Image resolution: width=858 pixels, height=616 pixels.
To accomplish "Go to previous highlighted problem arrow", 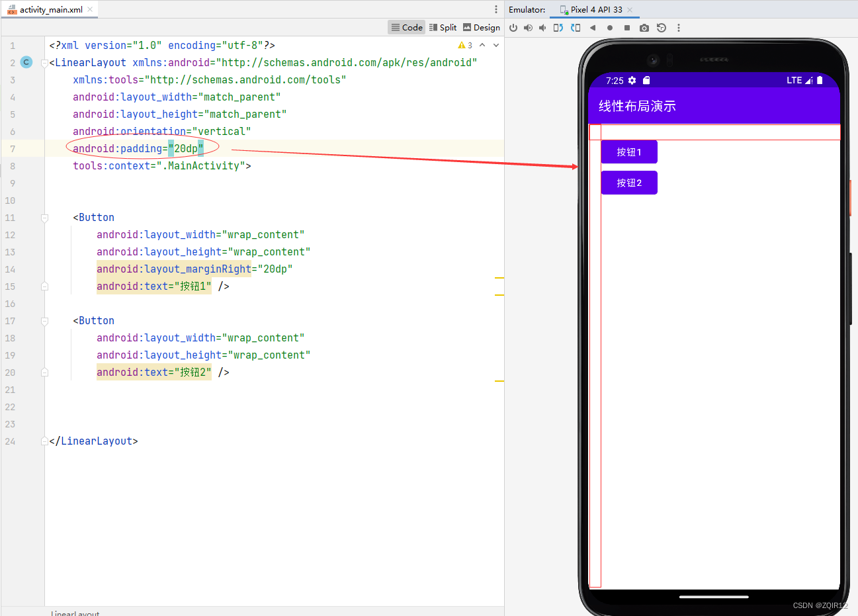I will coord(482,45).
